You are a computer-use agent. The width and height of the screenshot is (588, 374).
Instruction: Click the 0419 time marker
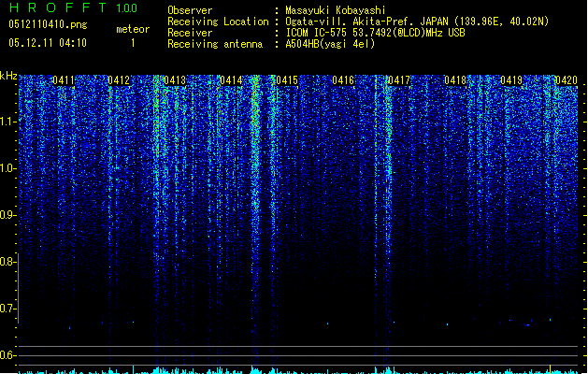511,80
